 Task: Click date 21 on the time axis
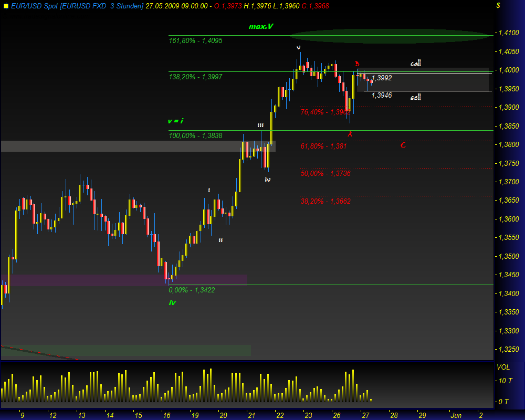pos(251,415)
